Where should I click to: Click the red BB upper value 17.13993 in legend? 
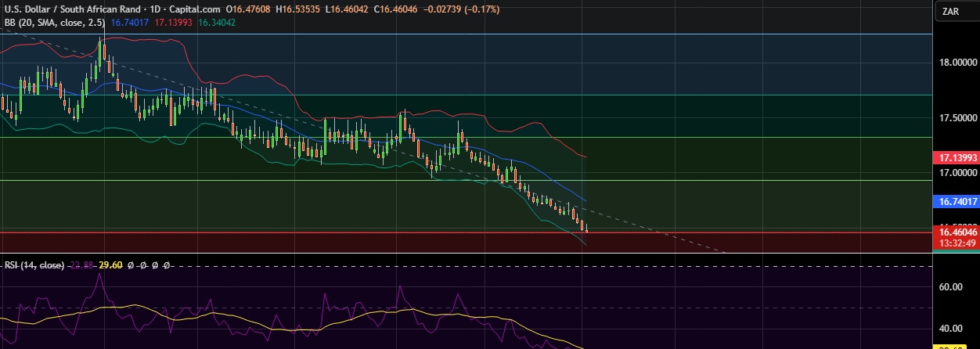[172, 23]
